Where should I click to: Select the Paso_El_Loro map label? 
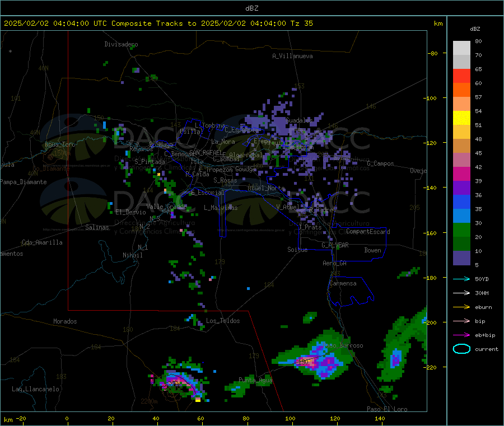(x=387, y=409)
